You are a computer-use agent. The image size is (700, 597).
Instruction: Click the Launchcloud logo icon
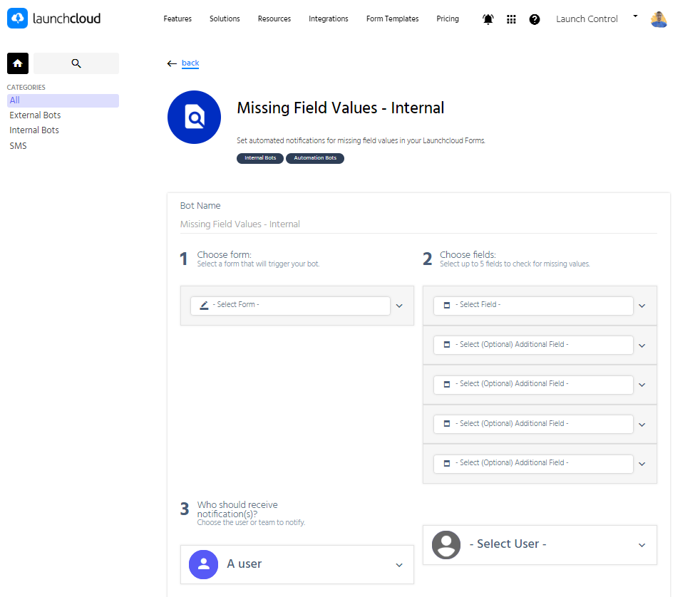coord(17,19)
